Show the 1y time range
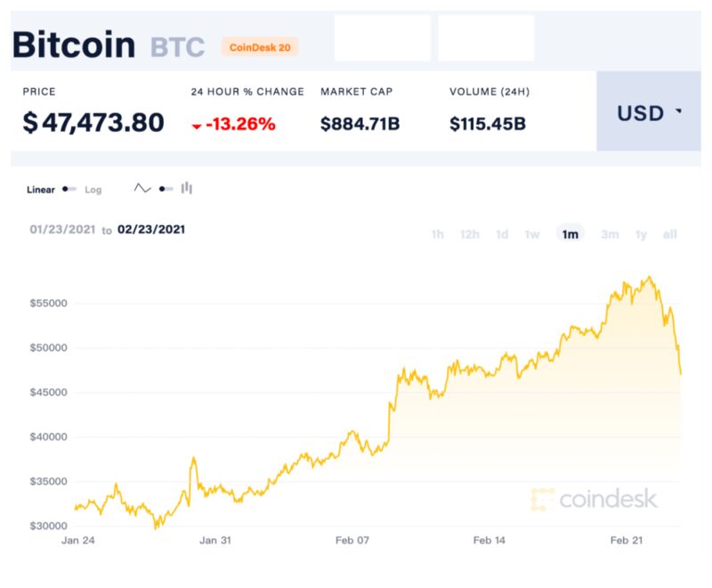The image size is (712, 588). 641,234
